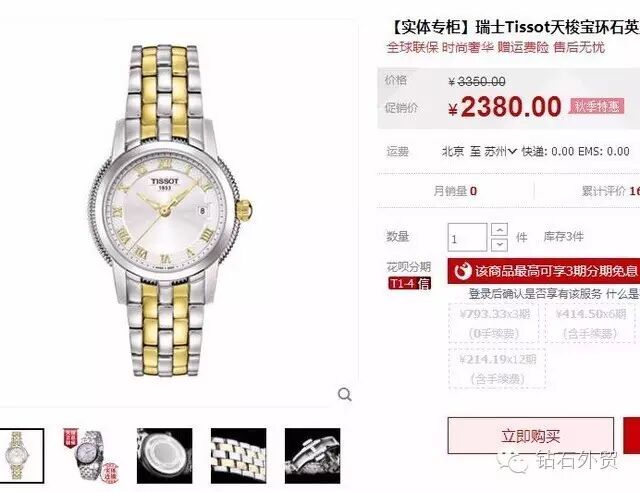Select the silver watch with stamp thumbnail
This screenshot has width=640, height=492.
(91, 456)
